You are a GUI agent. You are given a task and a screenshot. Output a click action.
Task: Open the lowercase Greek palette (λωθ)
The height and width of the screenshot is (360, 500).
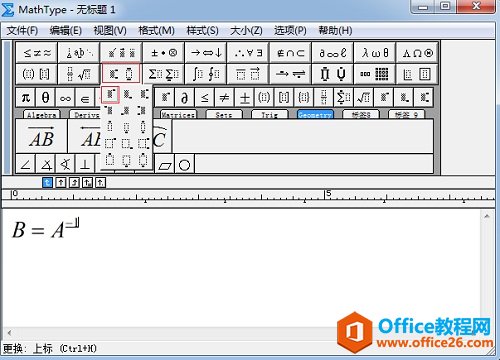pos(375,53)
